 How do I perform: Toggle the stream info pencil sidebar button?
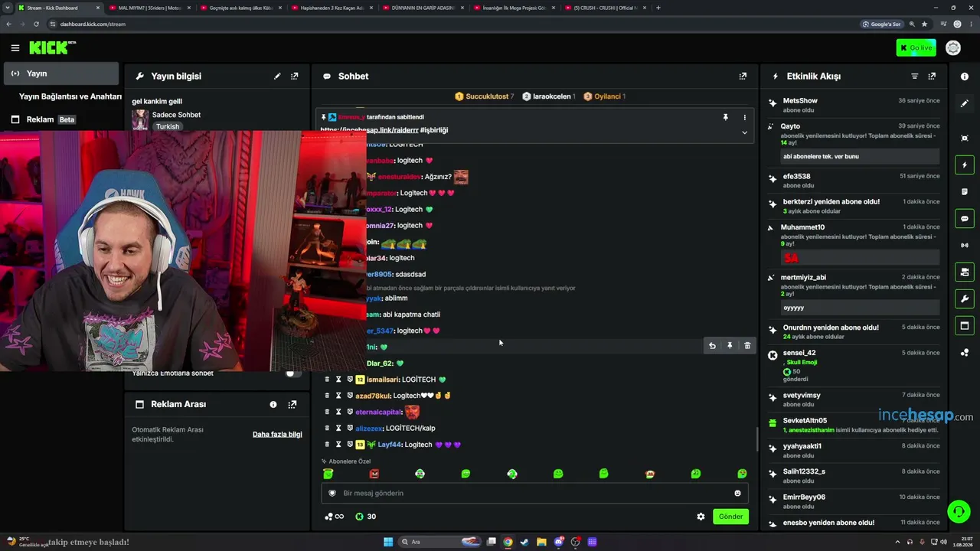click(x=965, y=103)
